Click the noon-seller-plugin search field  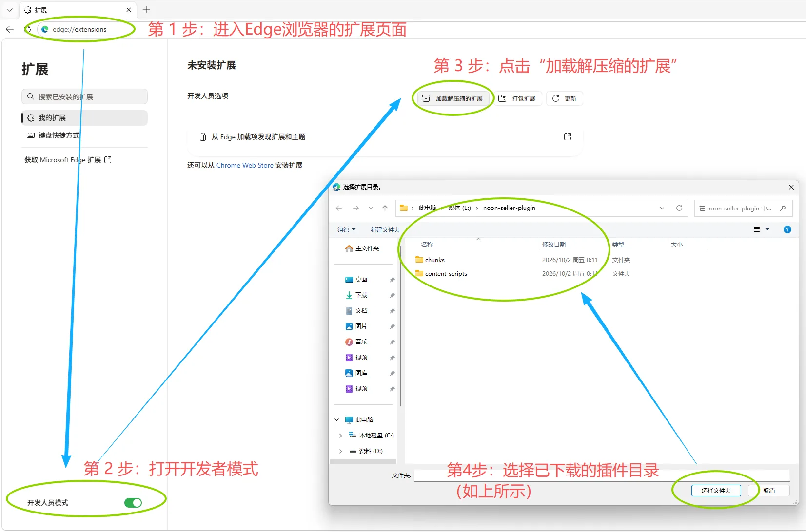pos(736,209)
